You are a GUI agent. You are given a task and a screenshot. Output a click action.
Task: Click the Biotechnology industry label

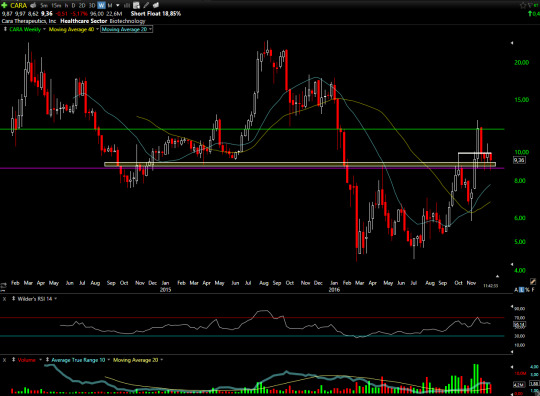[x=128, y=21]
